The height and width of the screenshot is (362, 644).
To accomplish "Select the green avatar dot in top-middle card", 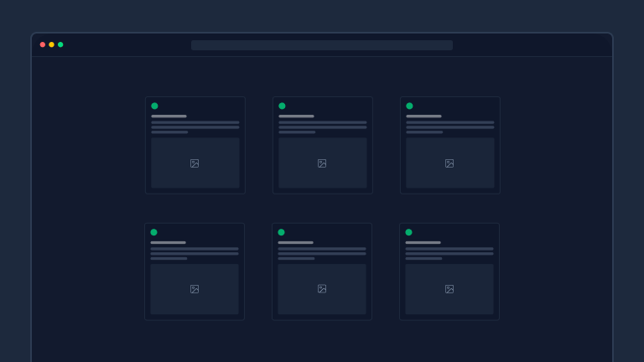I will point(282,106).
